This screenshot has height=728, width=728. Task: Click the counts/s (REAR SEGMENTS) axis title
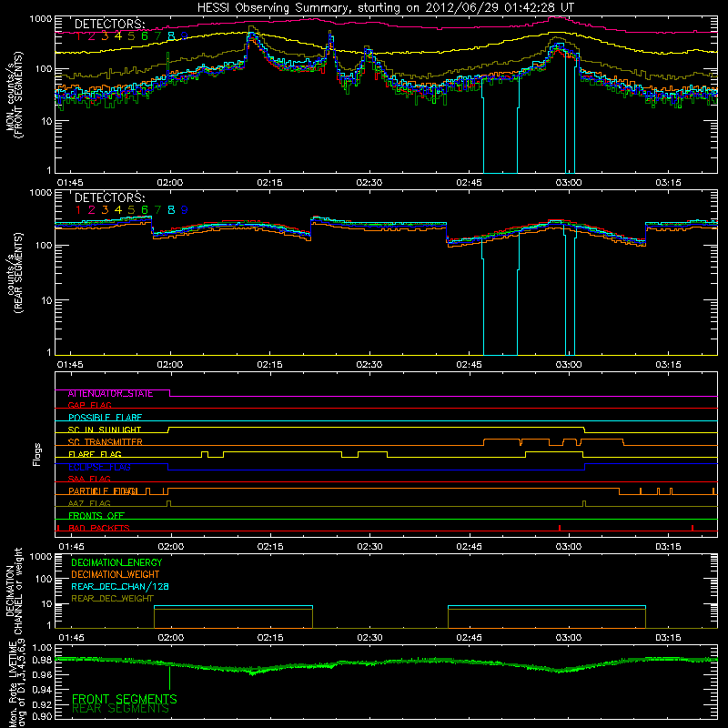click(14, 273)
